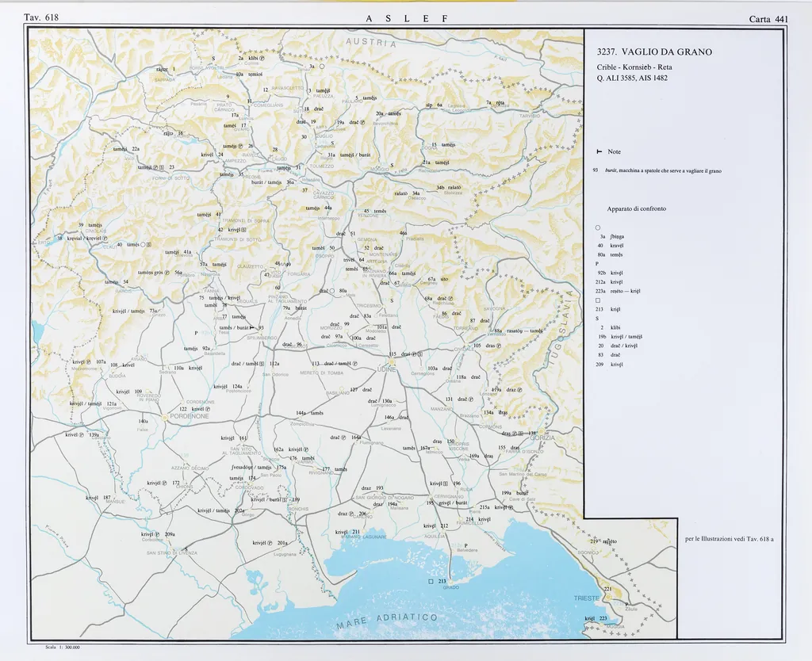Click the Udine city marker circle

coord(392,362)
